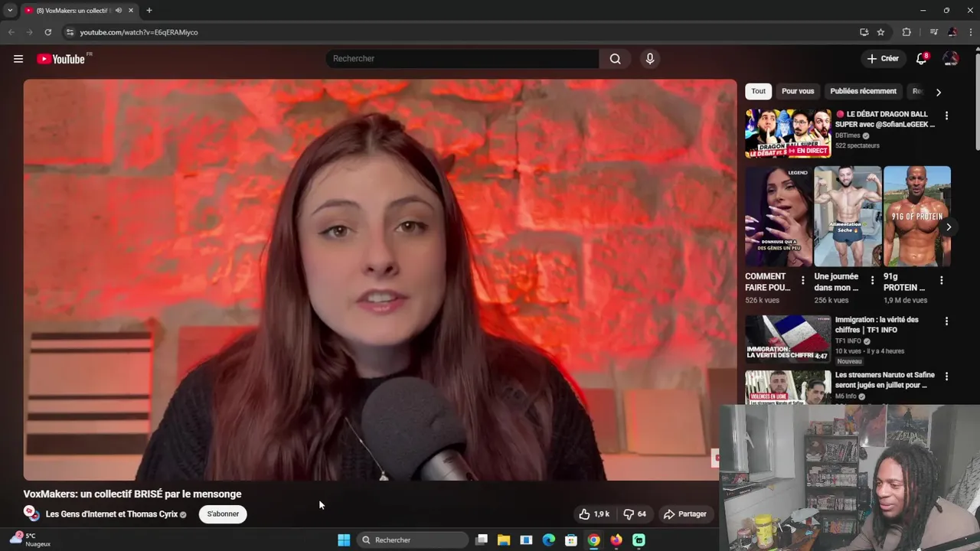Open options for COMMENT FAIRE POU... short
Image resolution: width=980 pixels, height=551 pixels.
tap(802, 281)
